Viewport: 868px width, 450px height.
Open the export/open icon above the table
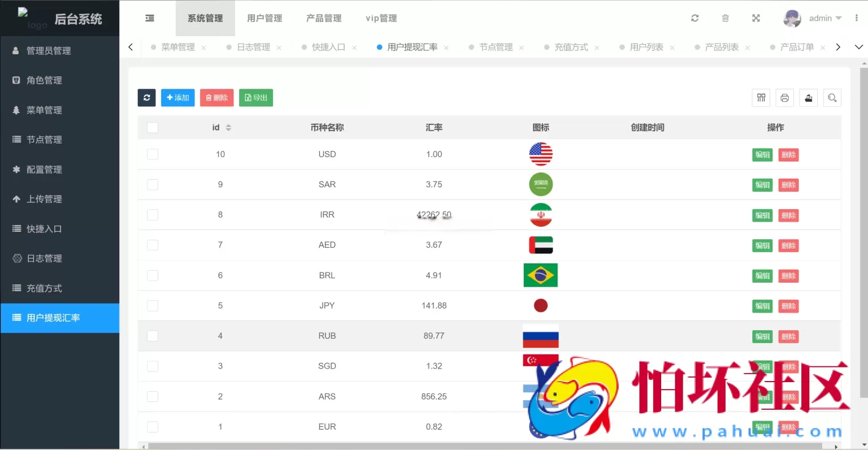[x=808, y=97]
